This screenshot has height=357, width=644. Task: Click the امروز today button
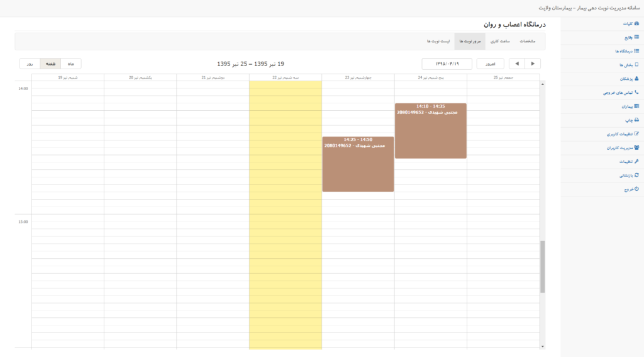coord(491,64)
